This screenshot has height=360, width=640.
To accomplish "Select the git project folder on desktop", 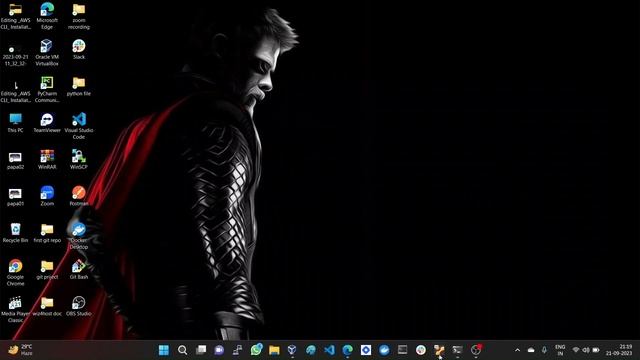I will pos(47,269).
